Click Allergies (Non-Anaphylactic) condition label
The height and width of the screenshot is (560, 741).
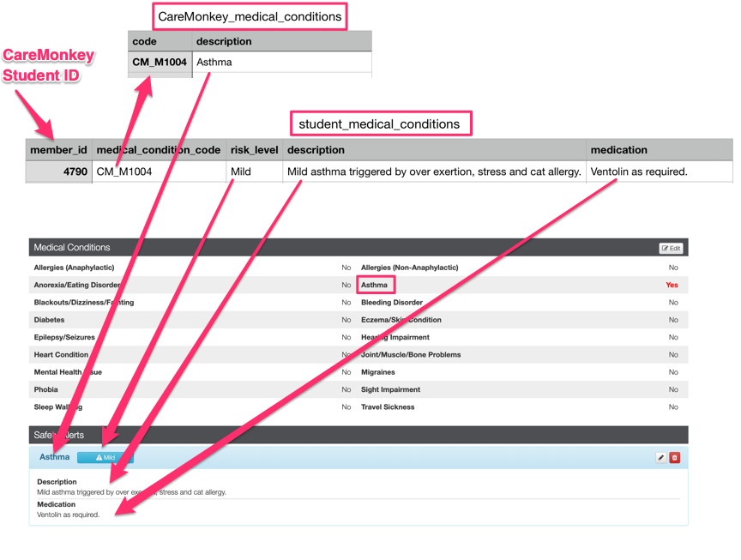tap(410, 268)
